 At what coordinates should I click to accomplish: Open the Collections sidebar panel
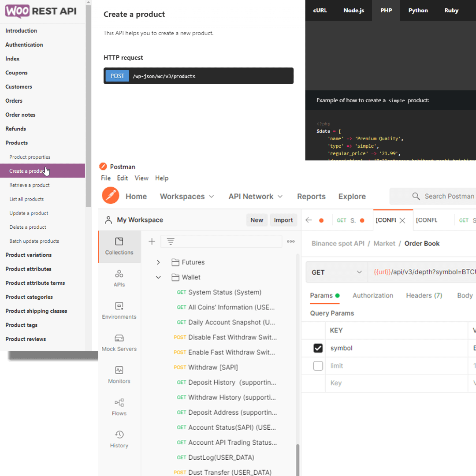(119, 246)
